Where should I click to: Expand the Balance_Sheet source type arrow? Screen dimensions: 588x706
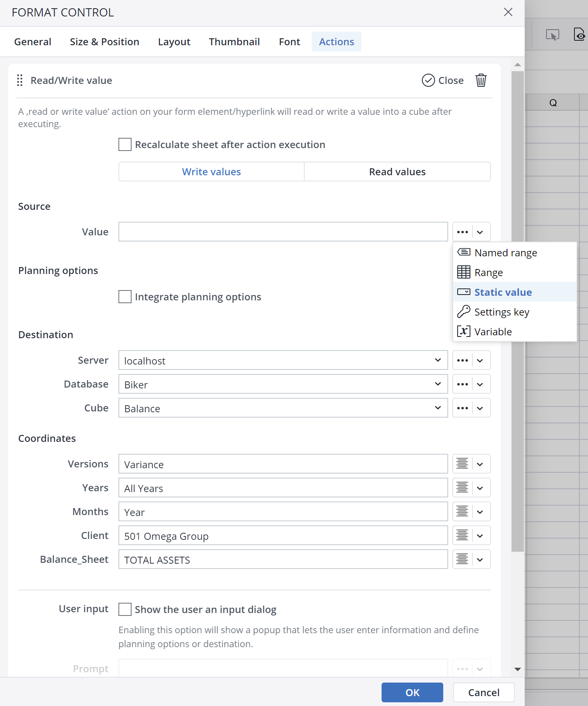pyautogui.click(x=480, y=560)
